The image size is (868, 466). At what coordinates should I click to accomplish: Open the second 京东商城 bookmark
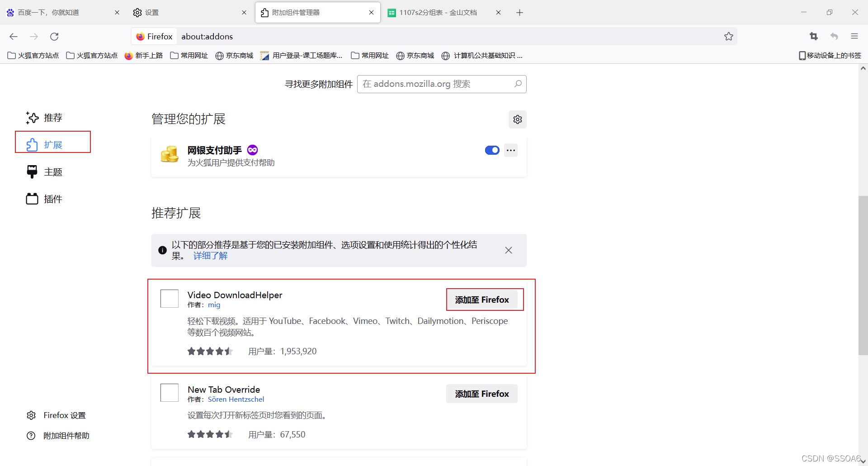[415, 56]
